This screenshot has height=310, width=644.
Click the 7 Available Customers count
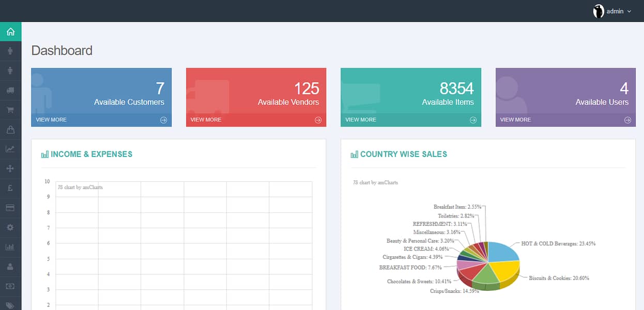pos(160,88)
